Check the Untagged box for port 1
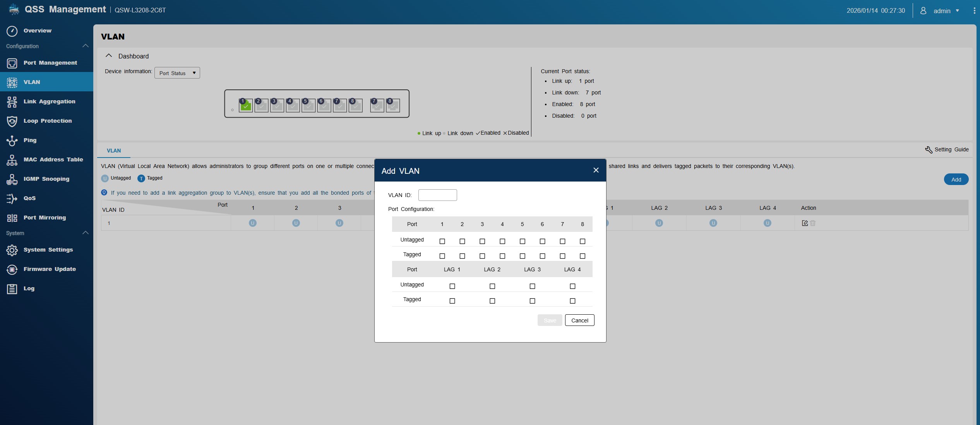This screenshot has height=425, width=980. tap(442, 242)
